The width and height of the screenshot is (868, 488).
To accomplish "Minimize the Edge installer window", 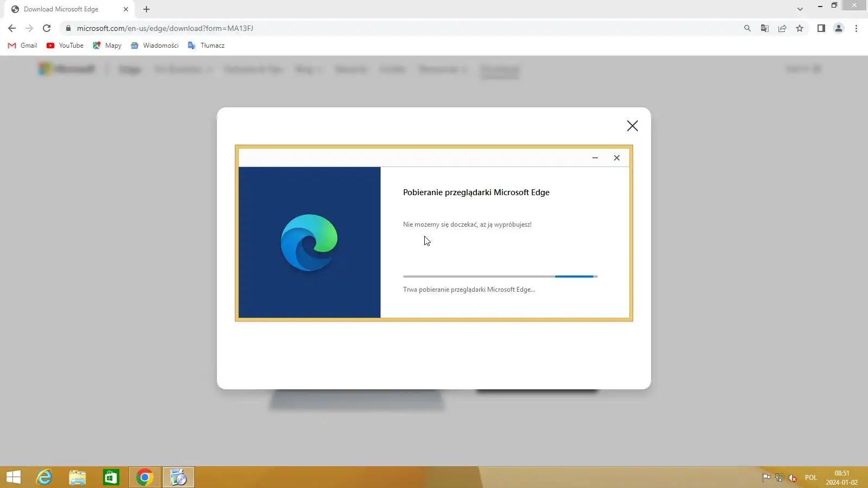I will tap(595, 158).
